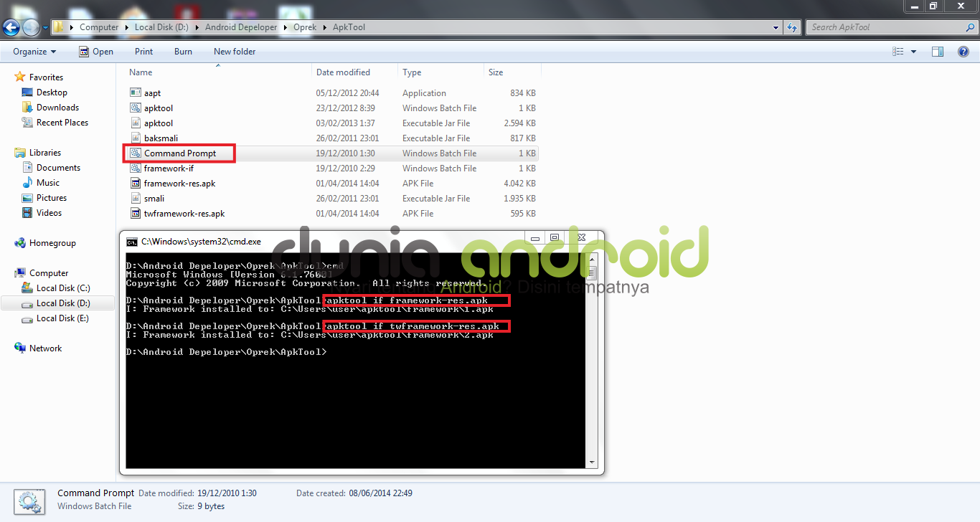Navigate to Computer via the breadcrumb
Image resolution: width=980 pixels, height=522 pixels.
(x=98, y=27)
